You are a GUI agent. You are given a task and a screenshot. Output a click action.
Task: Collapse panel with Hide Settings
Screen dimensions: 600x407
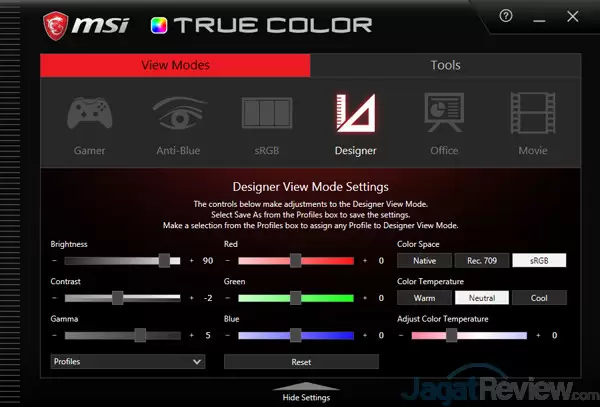pyautogui.click(x=306, y=392)
